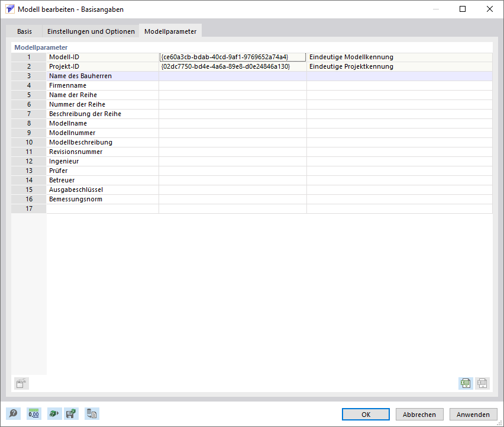Confirm changes with the OK button
Image resolution: width=504 pixels, height=427 pixels.
[365, 414]
